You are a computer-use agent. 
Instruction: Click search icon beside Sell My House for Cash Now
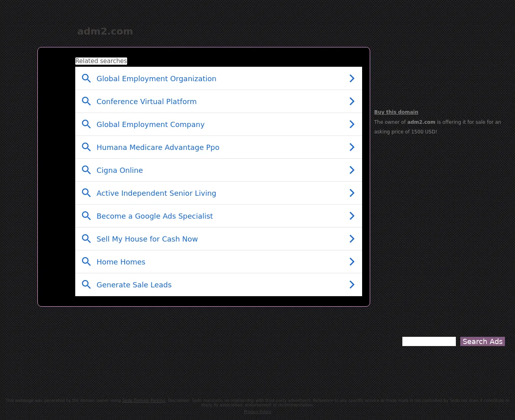click(x=86, y=239)
